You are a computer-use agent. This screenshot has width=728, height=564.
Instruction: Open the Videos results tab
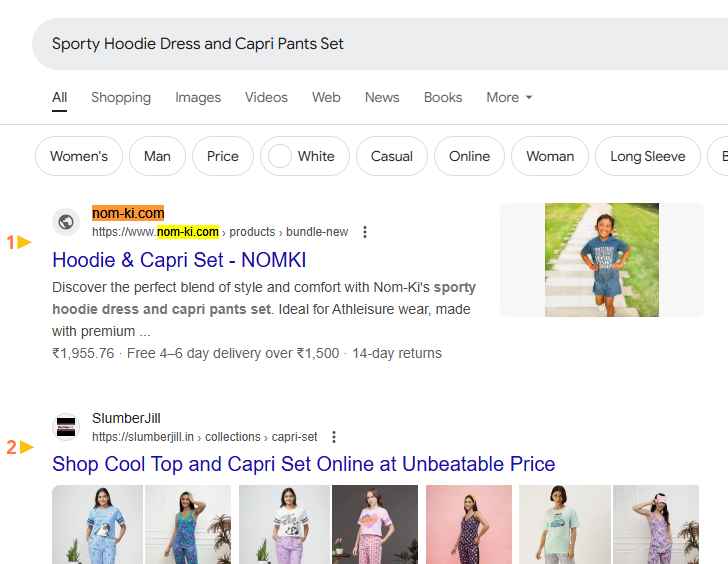pyautogui.click(x=266, y=97)
